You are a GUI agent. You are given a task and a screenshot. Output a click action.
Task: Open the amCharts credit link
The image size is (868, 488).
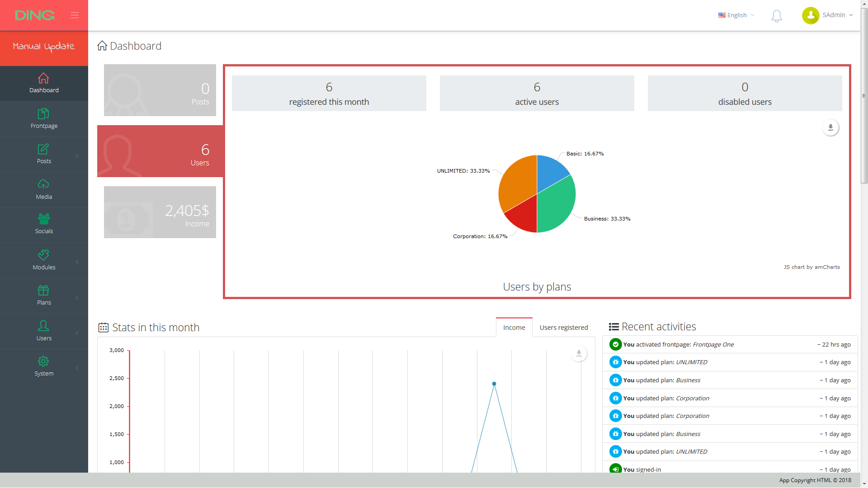[811, 267]
